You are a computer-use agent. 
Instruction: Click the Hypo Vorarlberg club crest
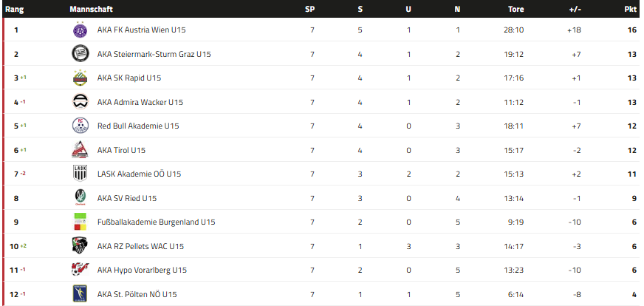(80, 270)
